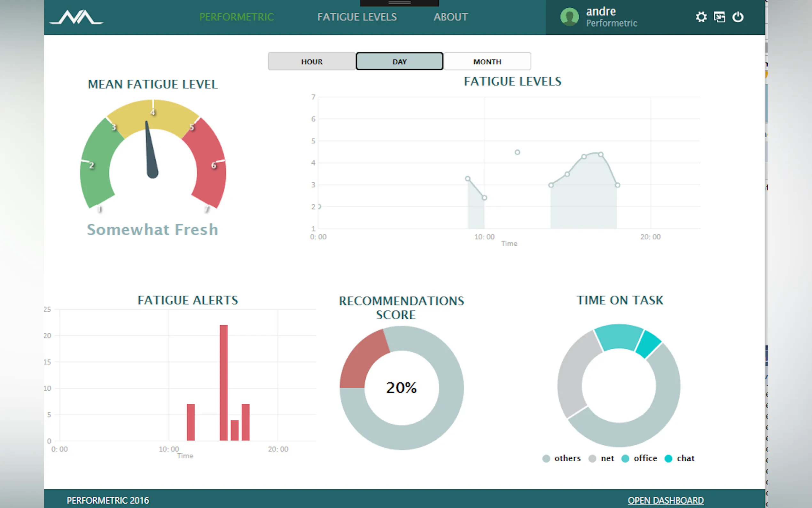Click the 'others' legend dot
812x508 pixels.
click(546, 459)
